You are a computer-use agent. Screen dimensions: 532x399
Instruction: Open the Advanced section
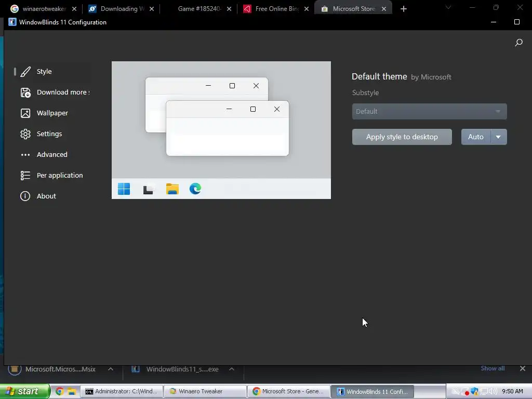pyautogui.click(x=52, y=155)
